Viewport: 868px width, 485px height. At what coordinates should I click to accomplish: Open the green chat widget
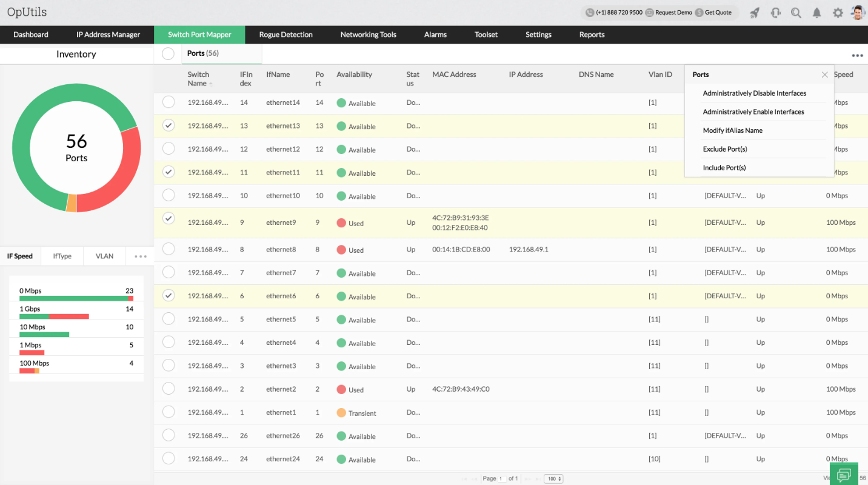pyautogui.click(x=844, y=474)
